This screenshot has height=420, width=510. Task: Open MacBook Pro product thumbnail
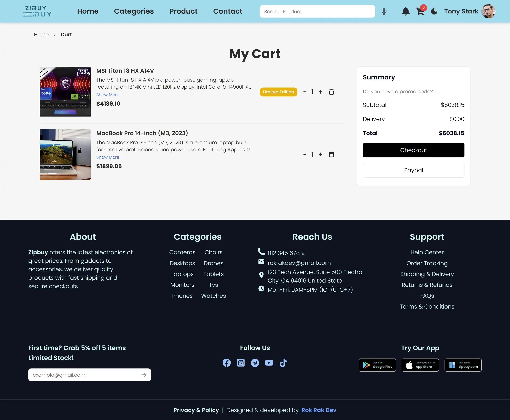click(65, 154)
